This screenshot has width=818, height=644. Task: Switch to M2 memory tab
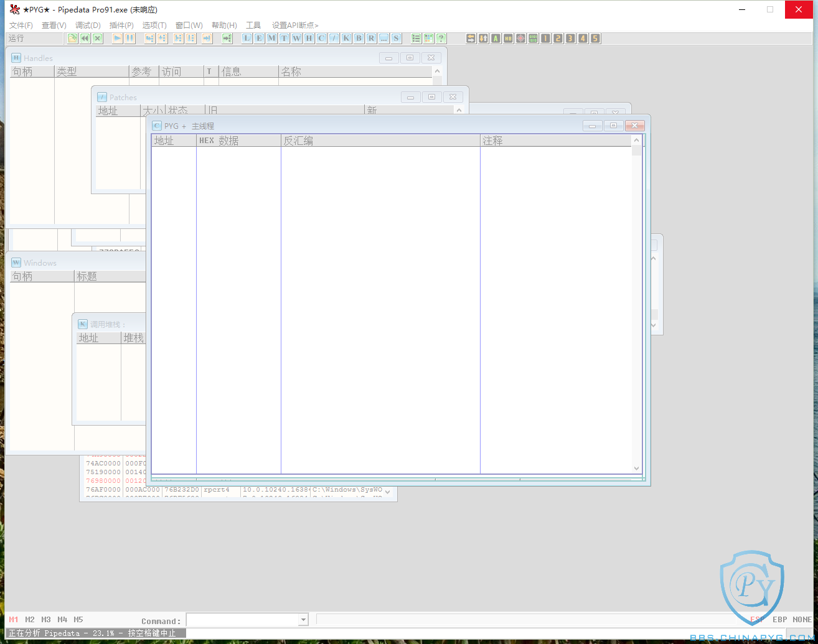pos(30,620)
